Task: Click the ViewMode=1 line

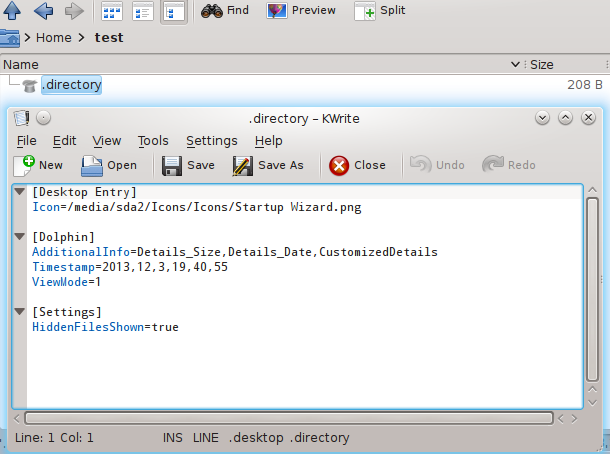Action: coord(67,282)
